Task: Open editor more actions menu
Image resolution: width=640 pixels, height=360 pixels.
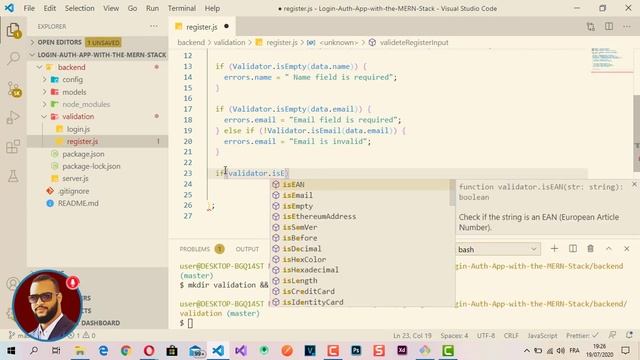Action: (x=627, y=27)
